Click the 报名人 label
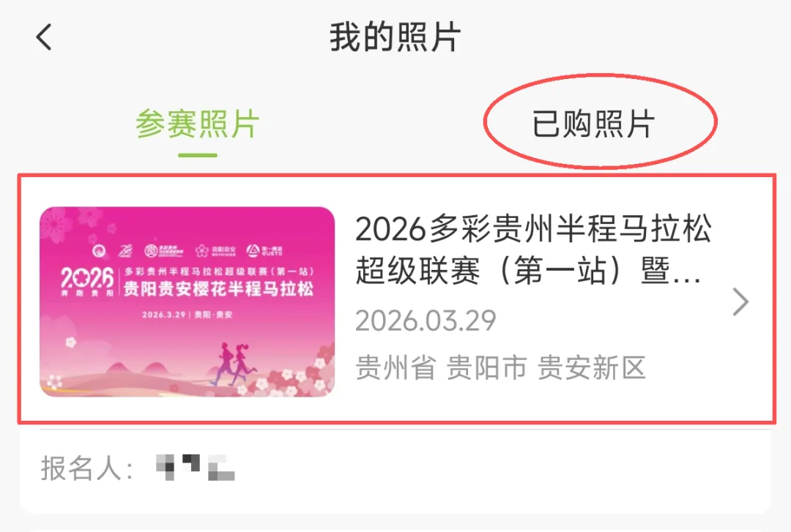 click(x=86, y=468)
